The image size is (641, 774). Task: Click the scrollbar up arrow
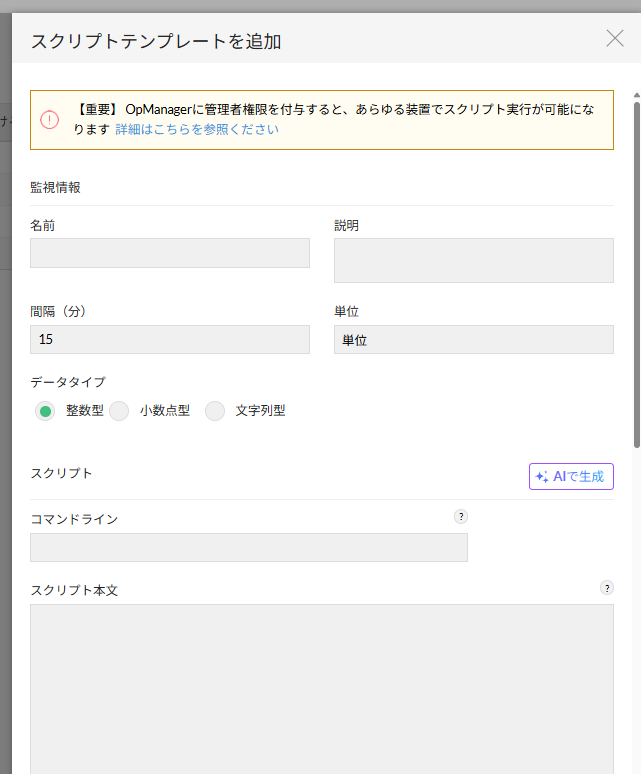(x=637, y=95)
